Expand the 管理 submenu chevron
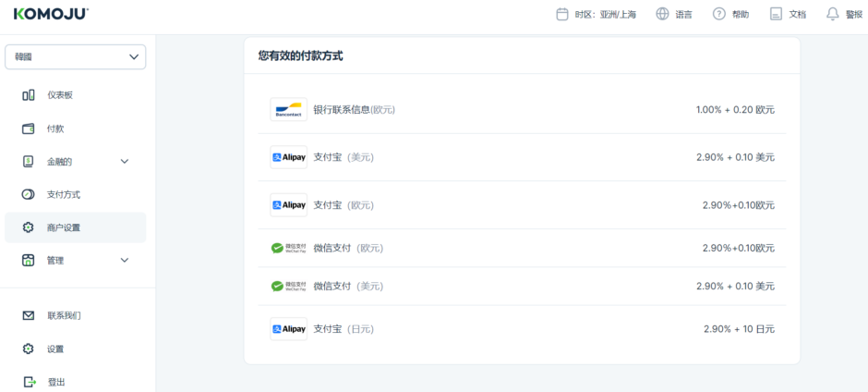Screen dimensions: 868x392 (x=125, y=261)
